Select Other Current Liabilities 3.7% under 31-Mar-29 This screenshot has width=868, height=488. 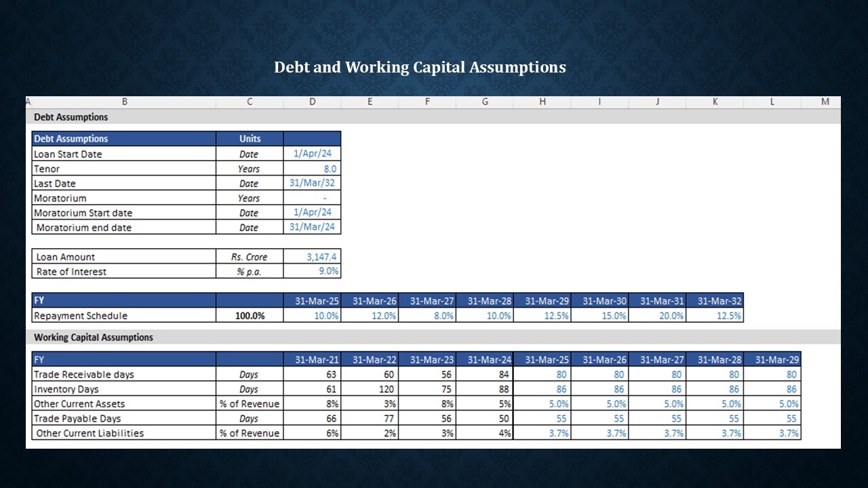(772, 433)
